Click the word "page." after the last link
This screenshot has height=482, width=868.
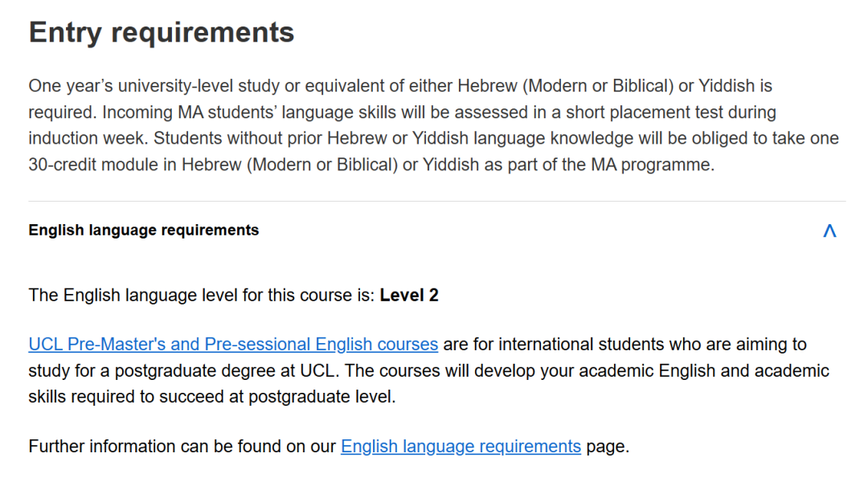pyautogui.click(x=608, y=447)
